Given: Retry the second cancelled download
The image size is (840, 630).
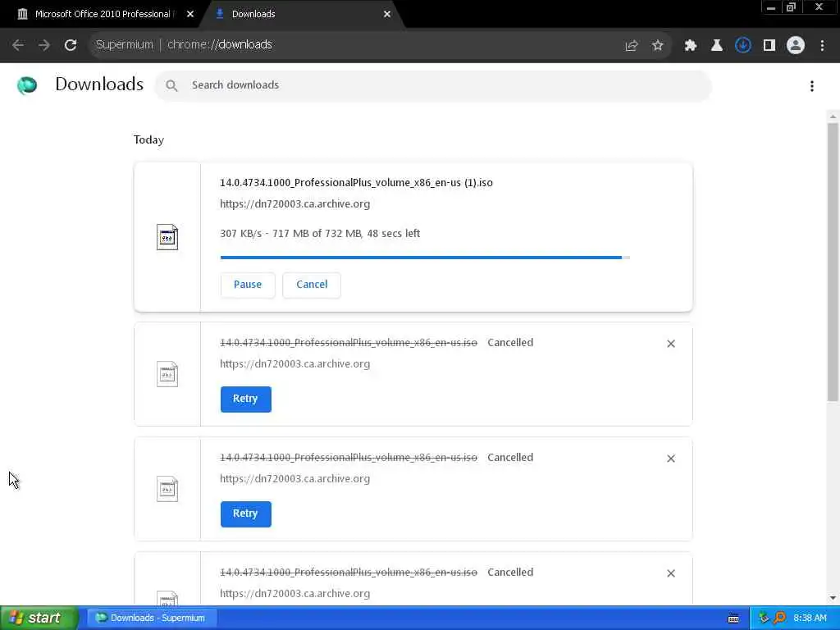Looking at the screenshot, I should tap(245, 514).
